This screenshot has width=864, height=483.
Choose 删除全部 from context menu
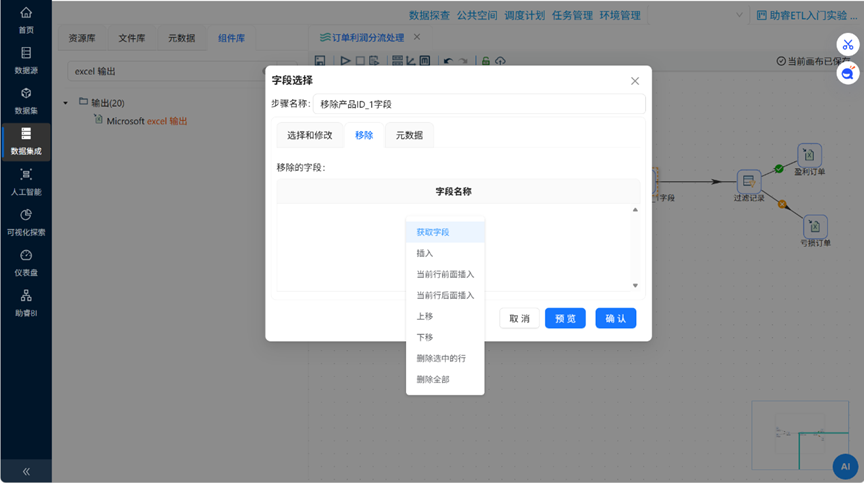point(445,379)
